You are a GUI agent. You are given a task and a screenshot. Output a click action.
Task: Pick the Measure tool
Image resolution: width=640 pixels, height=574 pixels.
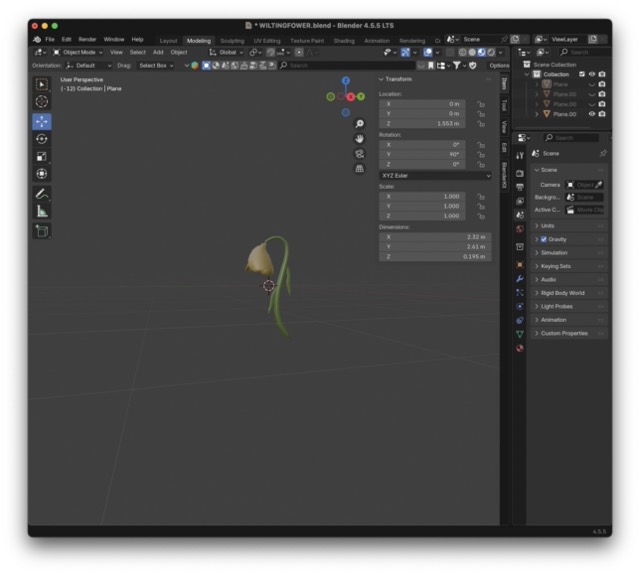[42, 211]
